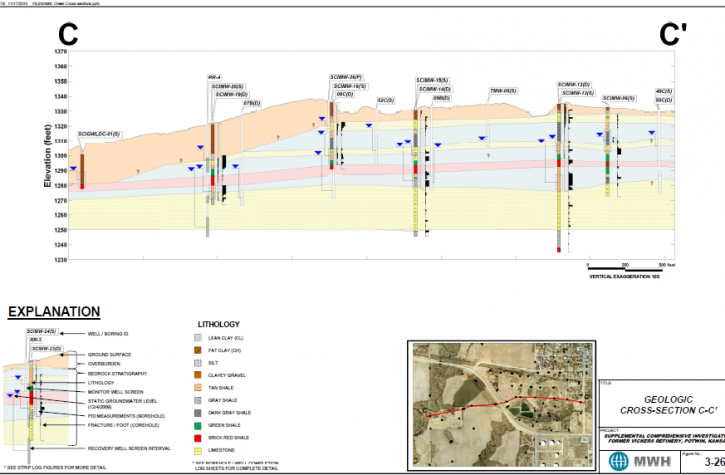Click the MWH globe logo
The width and height of the screenshot is (725, 475).
click(x=619, y=462)
